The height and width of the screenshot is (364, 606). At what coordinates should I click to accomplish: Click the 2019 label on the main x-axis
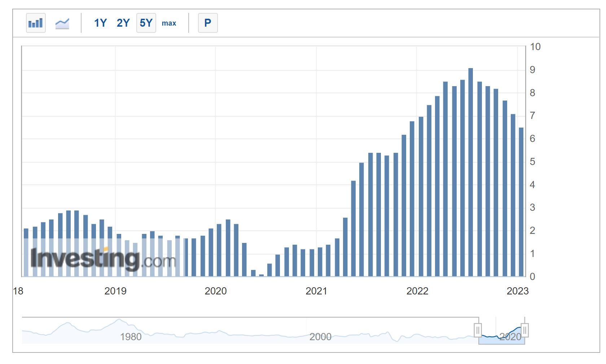115,291
